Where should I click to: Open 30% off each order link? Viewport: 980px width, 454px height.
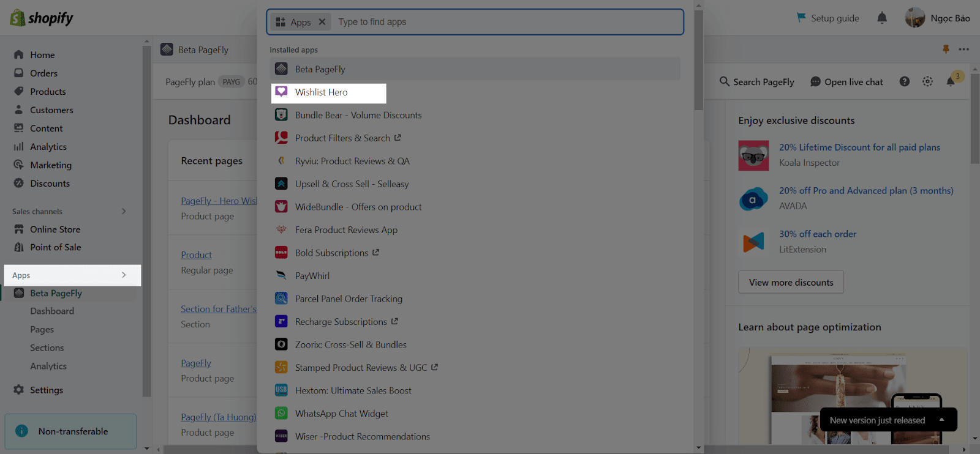818,234
